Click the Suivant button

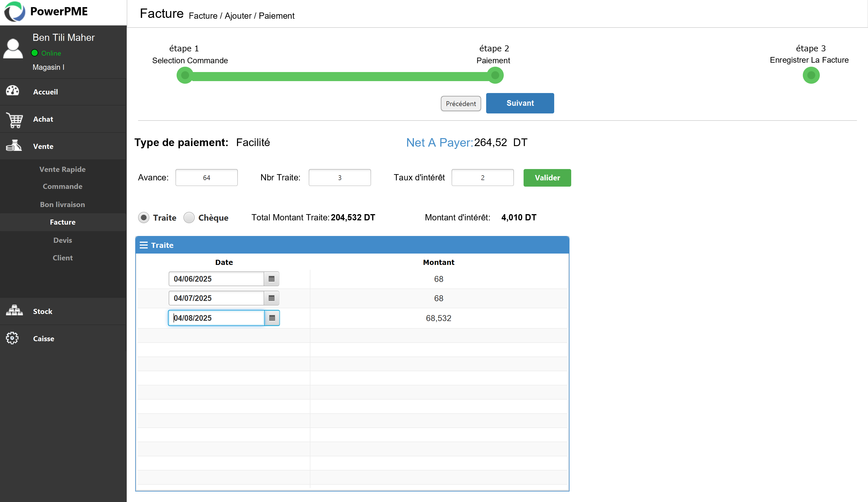[520, 103]
